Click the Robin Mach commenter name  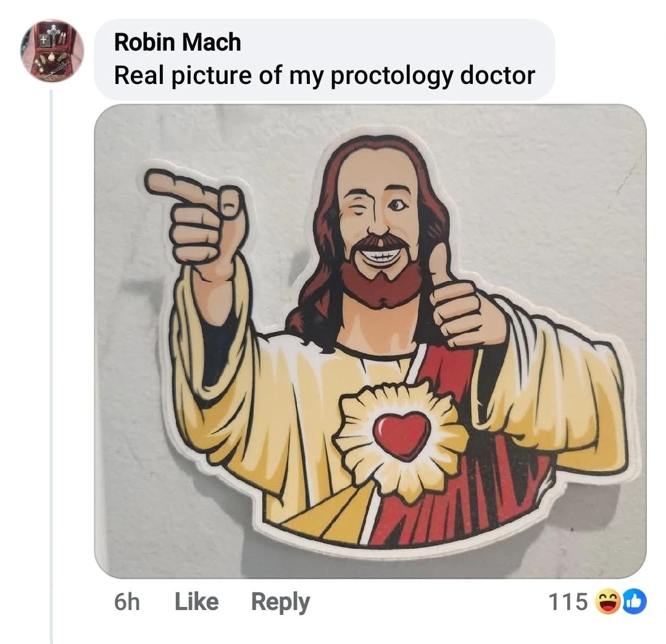(x=178, y=42)
